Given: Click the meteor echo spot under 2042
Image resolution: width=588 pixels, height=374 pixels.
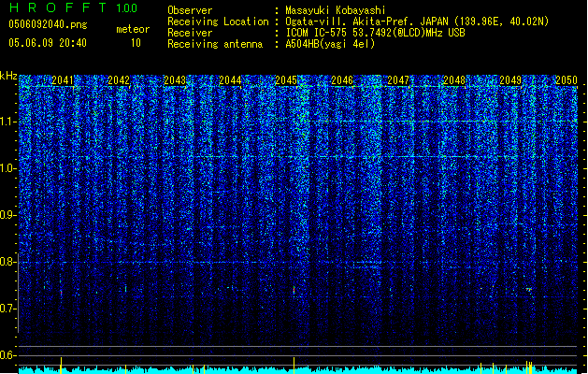Looking at the screenshot, I should pyautogui.click(x=125, y=289).
